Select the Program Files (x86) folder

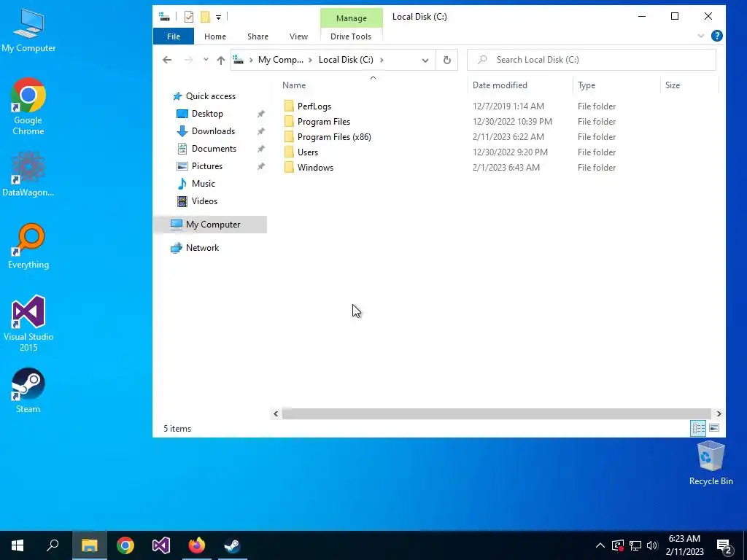(334, 136)
